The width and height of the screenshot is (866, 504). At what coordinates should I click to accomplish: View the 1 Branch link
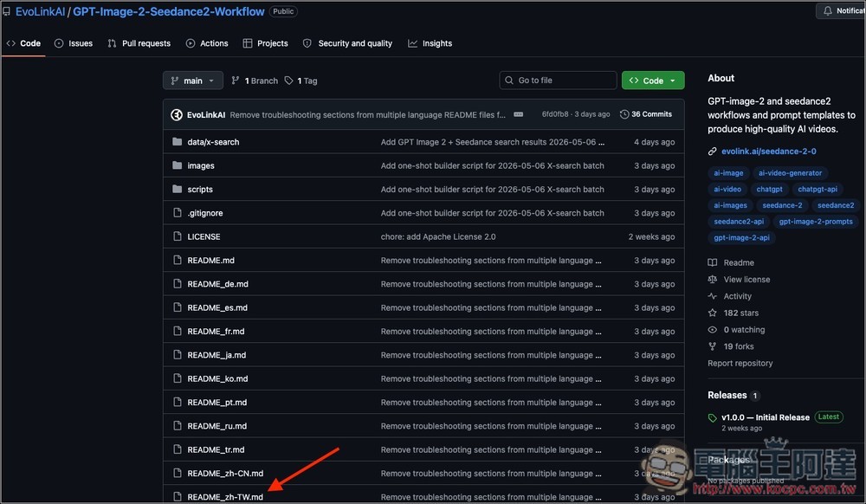[255, 81]
